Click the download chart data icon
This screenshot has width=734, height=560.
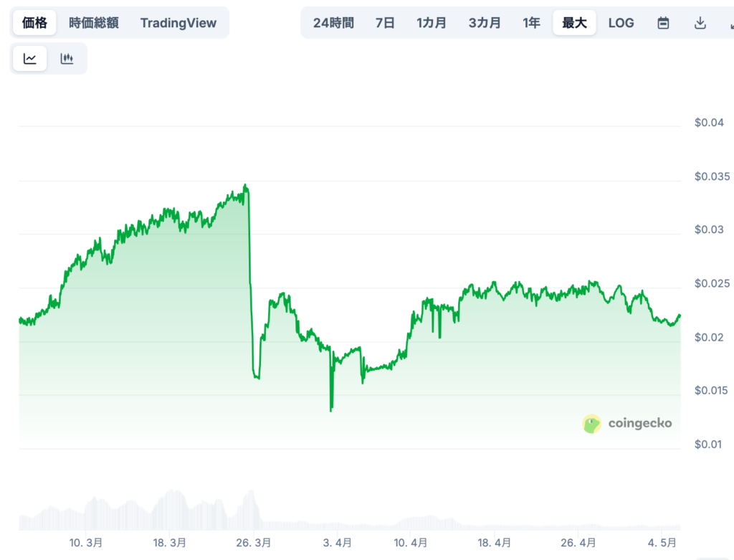coord(700,23)
